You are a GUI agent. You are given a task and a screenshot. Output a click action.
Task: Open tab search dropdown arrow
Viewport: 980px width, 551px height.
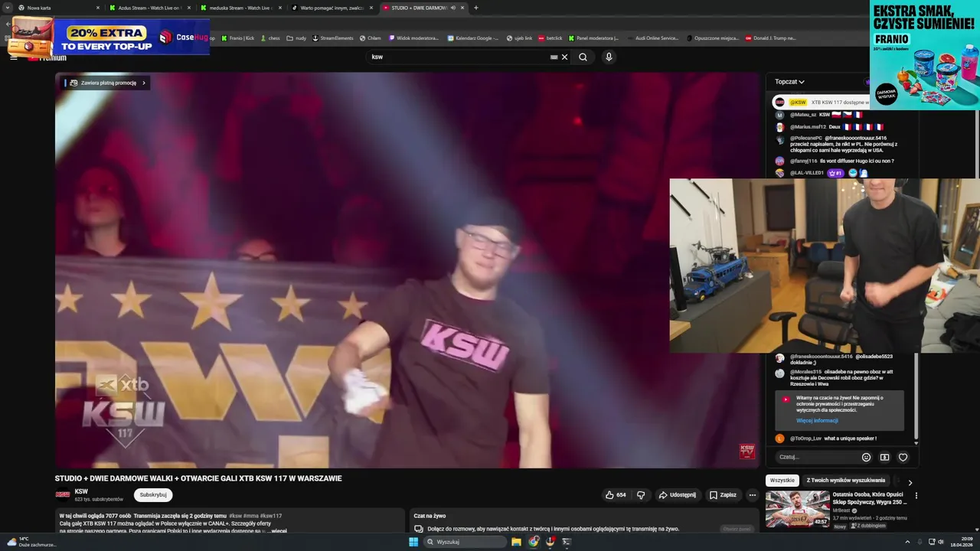(x=7, y=8)
